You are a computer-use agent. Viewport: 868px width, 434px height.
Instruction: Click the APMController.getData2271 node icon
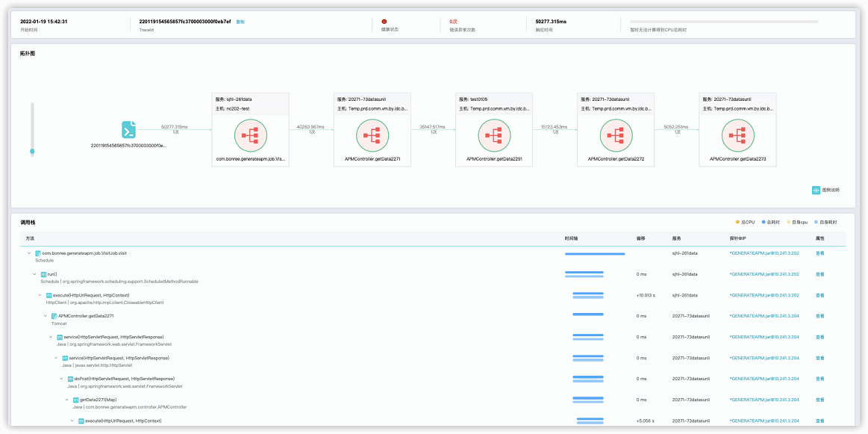pyautogui.click(x=372, y=135)
